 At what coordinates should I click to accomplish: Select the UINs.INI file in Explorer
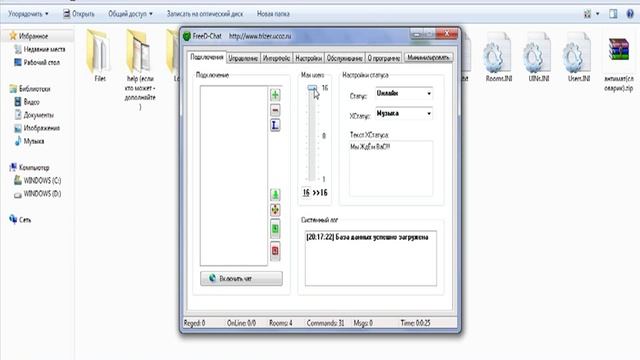coord(538,57)
